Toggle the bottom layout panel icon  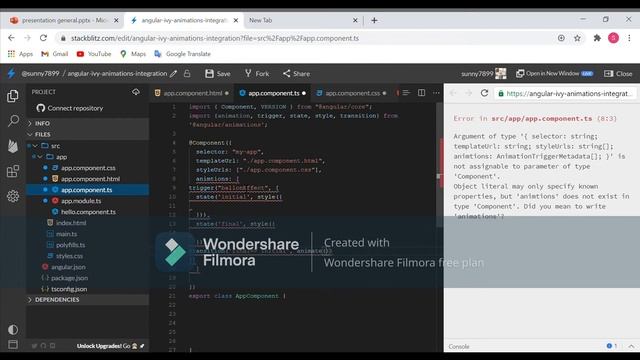pyautogui.click(x=13, y=344)
